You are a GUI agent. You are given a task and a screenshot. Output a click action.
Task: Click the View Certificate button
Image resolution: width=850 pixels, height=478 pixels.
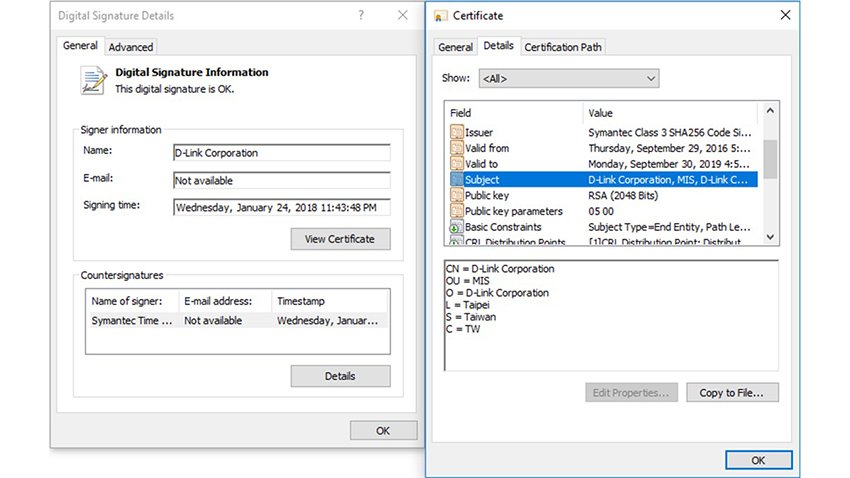340,239
